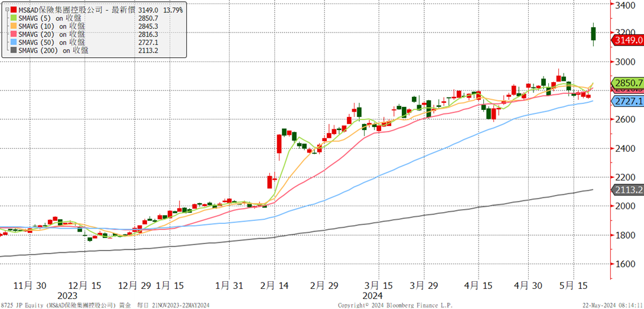Click the gray 2113.2 price tag on axis

[x=627, y=190]
